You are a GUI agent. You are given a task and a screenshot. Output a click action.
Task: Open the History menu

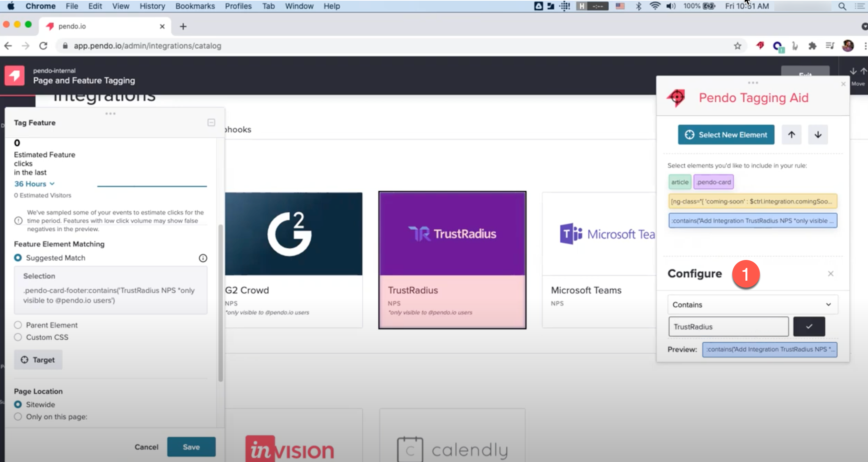point(152,6)
